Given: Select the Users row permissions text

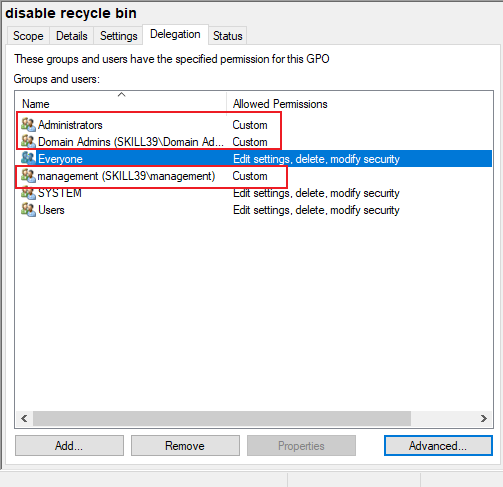Looking at the screenshot, I should click(x=316, y=210).
